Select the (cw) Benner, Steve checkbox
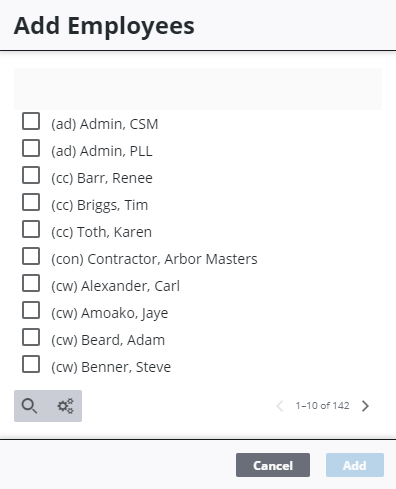The width and height of the screenshot is (396, 489). pyautogui.click(x=31, y=364)
